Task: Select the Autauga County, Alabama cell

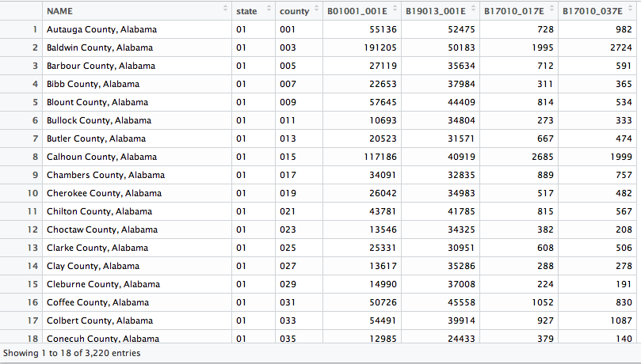Action: coord(137,29)
